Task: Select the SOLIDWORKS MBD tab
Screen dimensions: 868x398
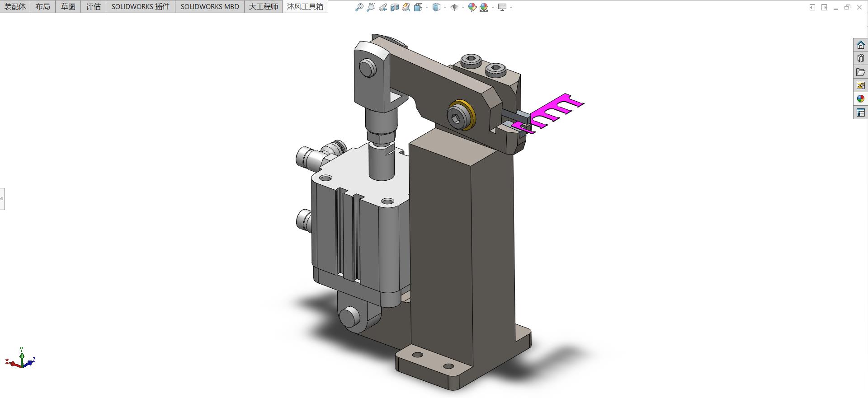Action: [x=210, y=6]
